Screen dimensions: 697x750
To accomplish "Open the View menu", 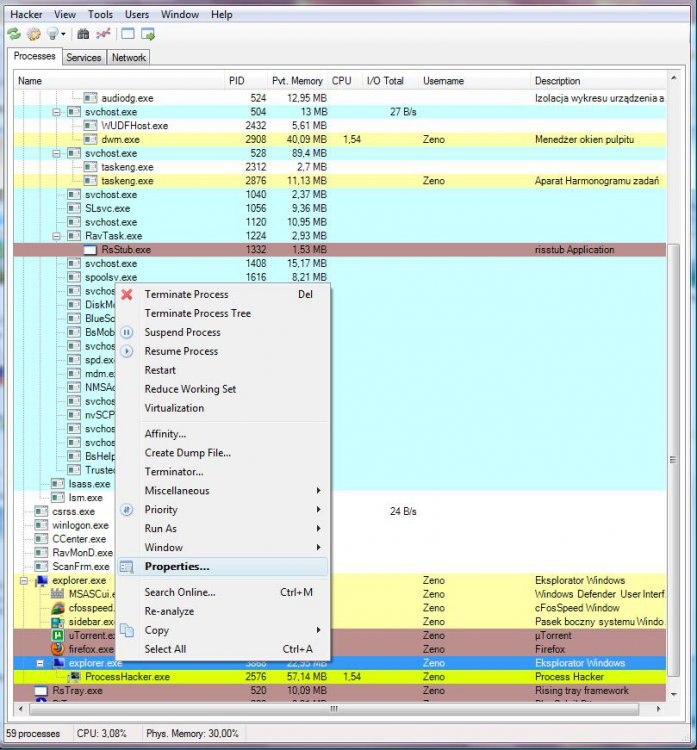I will point(65,14).
